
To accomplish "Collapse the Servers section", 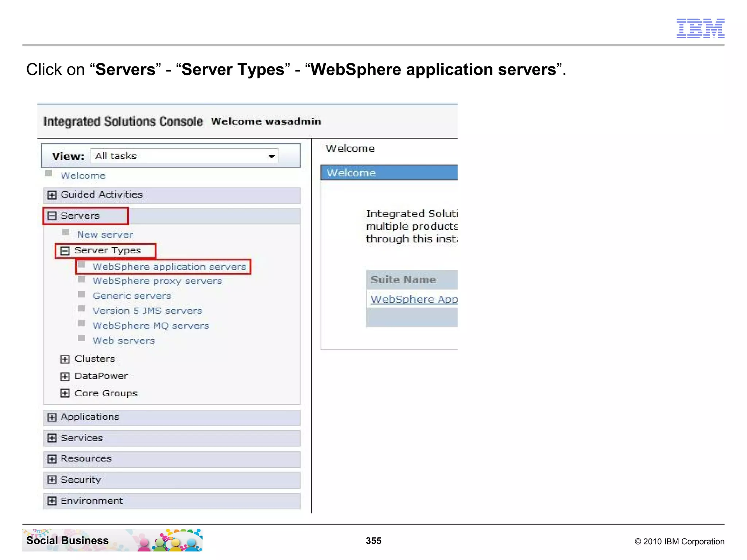I will [52, 216].
